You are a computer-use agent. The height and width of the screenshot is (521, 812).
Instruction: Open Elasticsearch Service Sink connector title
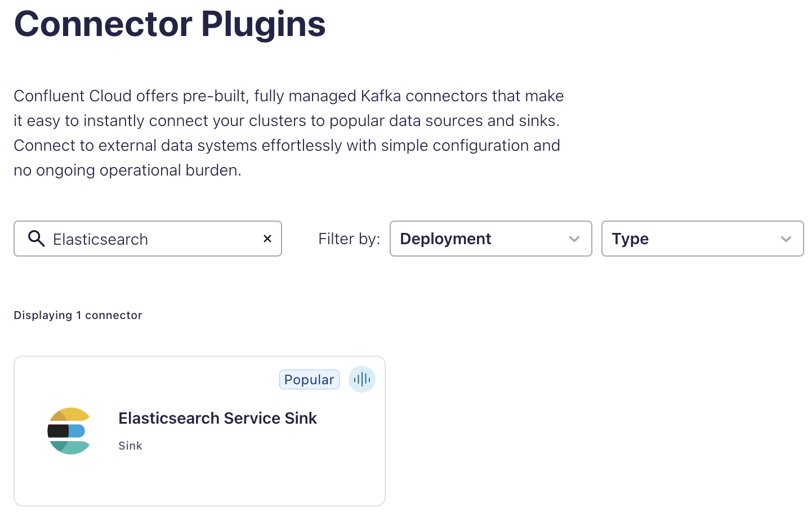point(217,418)
